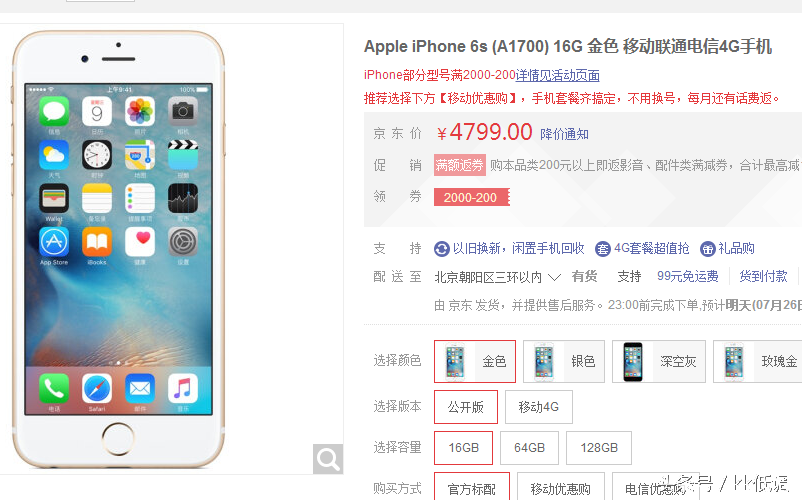Click the 降价通知 price alert link
The width and height of the screenshot is (802, 500).
(564, 134)
